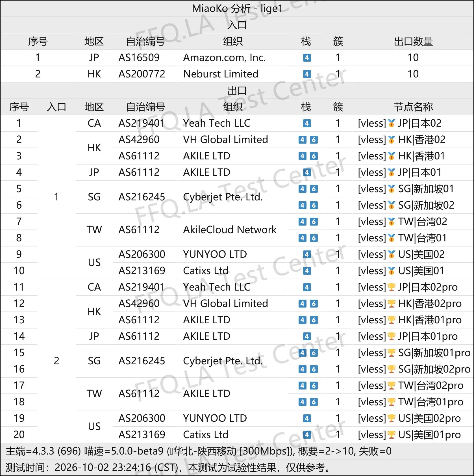474x476 pixels.
Task: Click the trophy icon beside JP|日本02pro
Action: coord(392,287)
